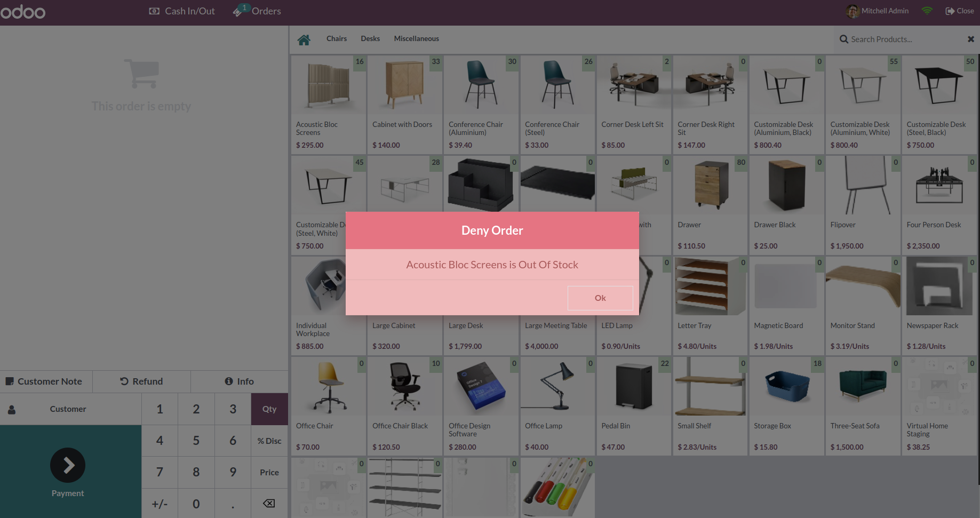Tap numpad key 0
Viewport: 980px width, 518px height.
pyautogui.click(x=196, y=504)
